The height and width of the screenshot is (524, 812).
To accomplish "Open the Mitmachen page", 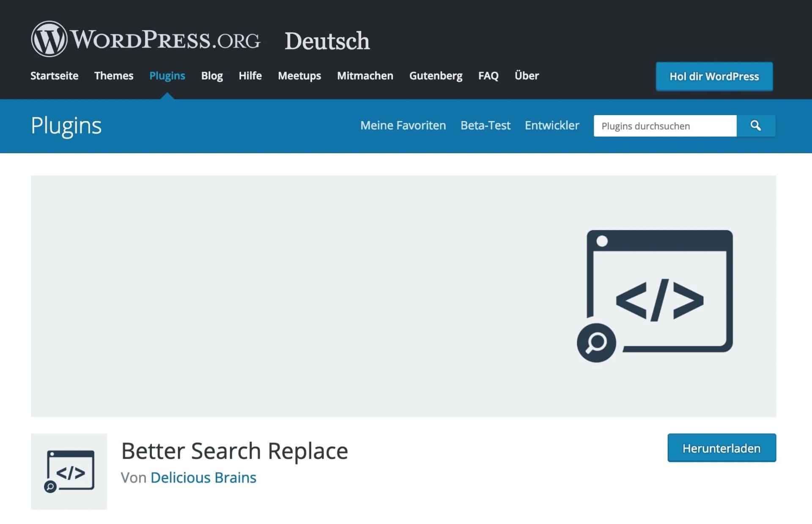I will click(365, 76).
